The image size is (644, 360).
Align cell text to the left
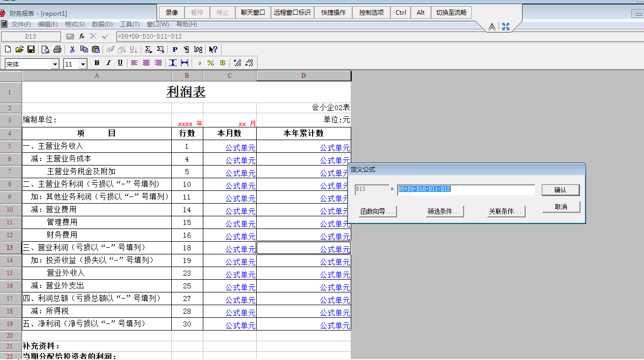[135, 63]
